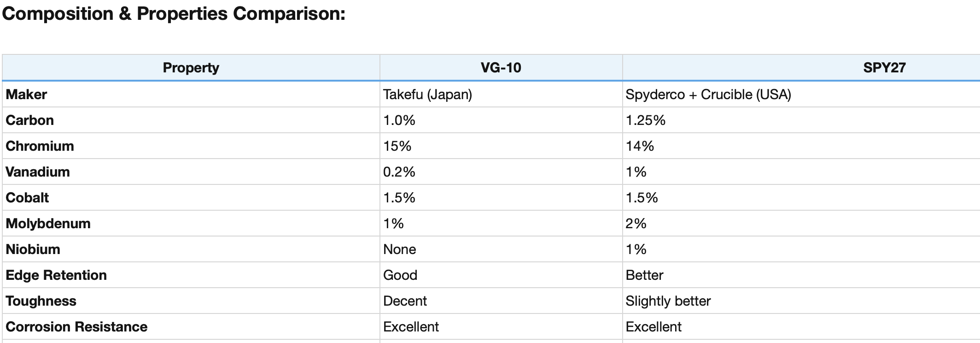Select the 0.2% vanadium value

(399, 172)
